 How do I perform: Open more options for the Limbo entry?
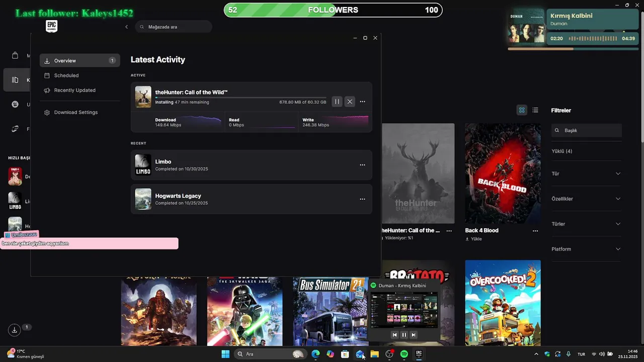pos(362,165)
